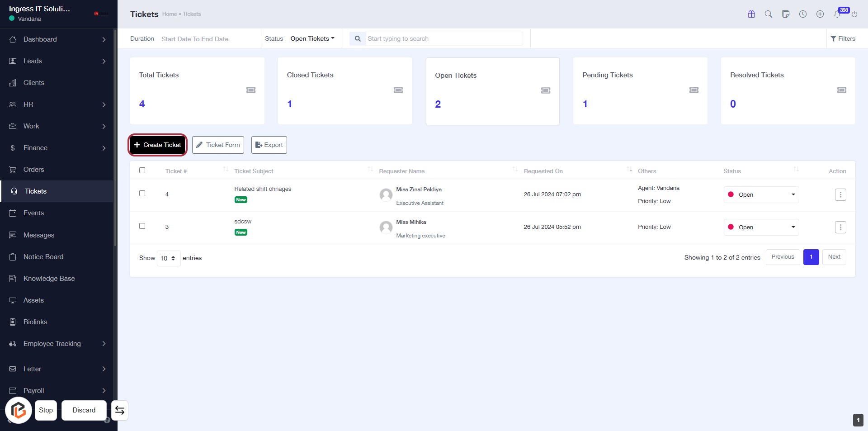Open sticky notes icon in header
868x431 pixels.
pyautogui.click(x=785, y=14)
